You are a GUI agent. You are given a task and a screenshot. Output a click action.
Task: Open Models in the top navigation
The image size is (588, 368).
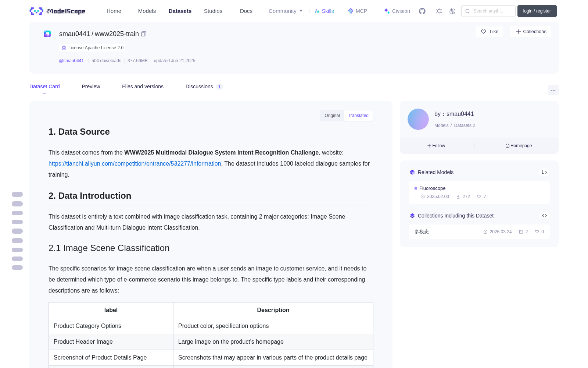pyautogui.click(x=147, y=11)
